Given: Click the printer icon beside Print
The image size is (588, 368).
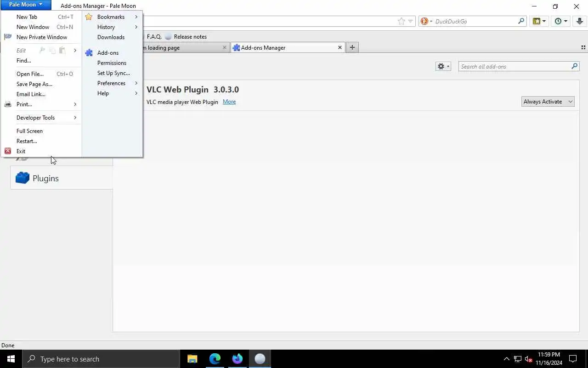Looking at the screenshot, I should tap(8, 104).
